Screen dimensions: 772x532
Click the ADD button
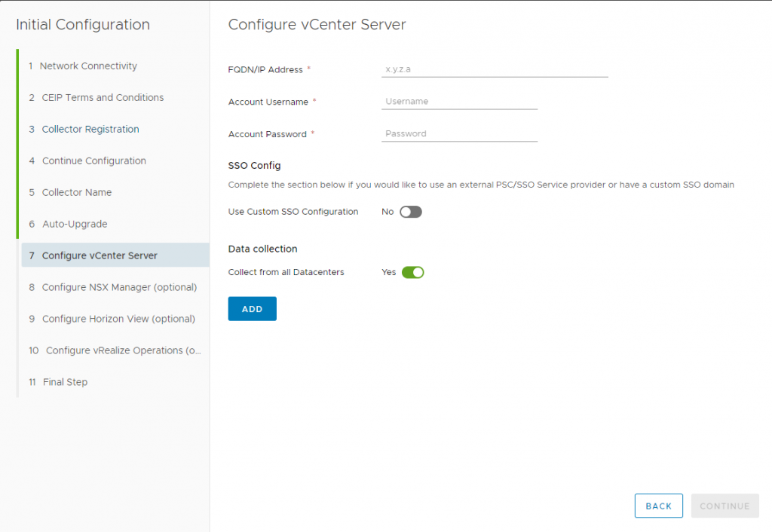coord(252,308)
